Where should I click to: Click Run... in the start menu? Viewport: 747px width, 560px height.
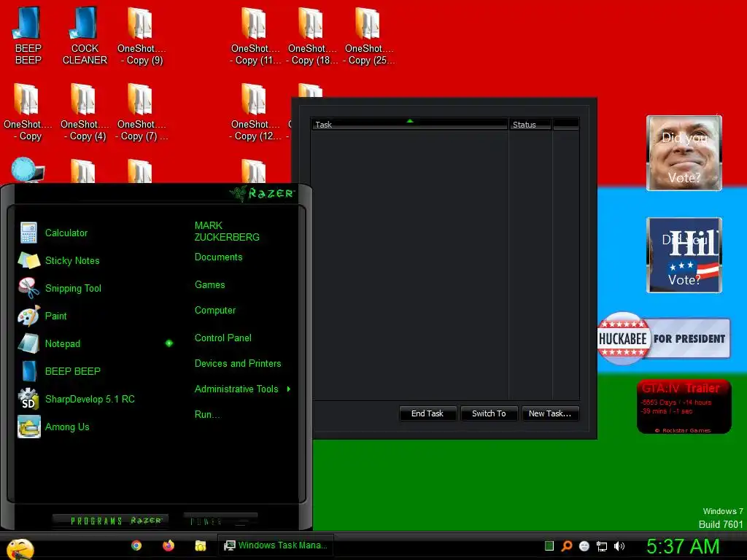[208, 414]
